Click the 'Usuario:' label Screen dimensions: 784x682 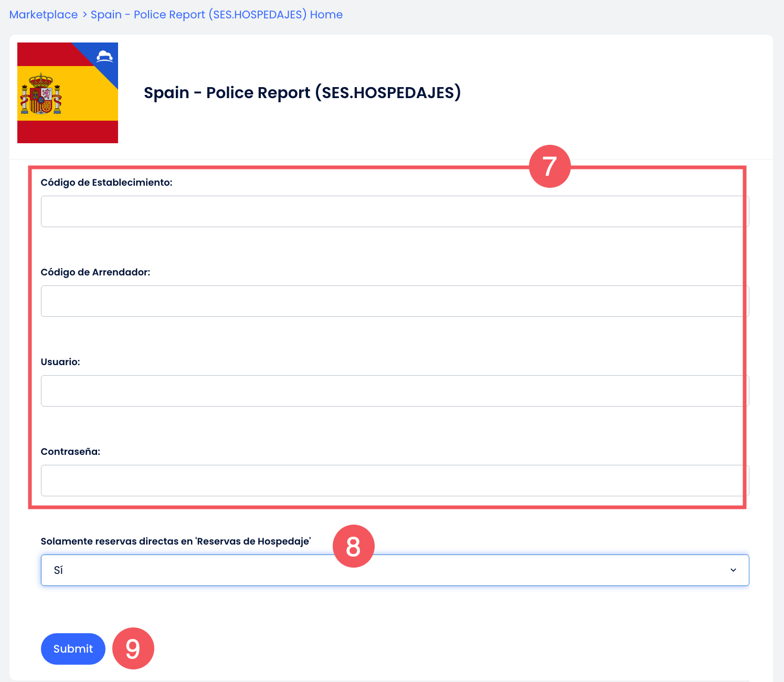pos(60,362)
